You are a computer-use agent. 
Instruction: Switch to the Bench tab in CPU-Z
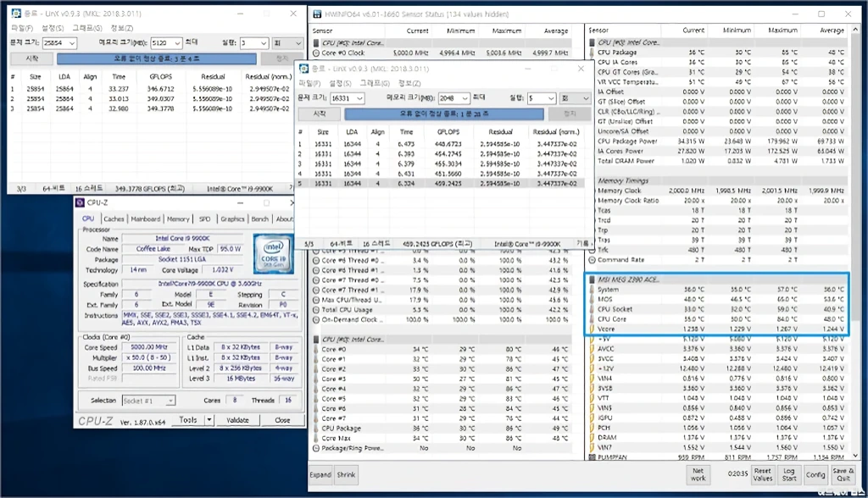tap(259, 219)
